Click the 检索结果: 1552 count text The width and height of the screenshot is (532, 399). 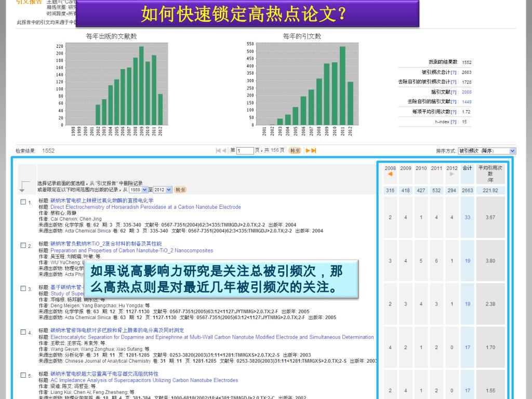coord(35,151)
